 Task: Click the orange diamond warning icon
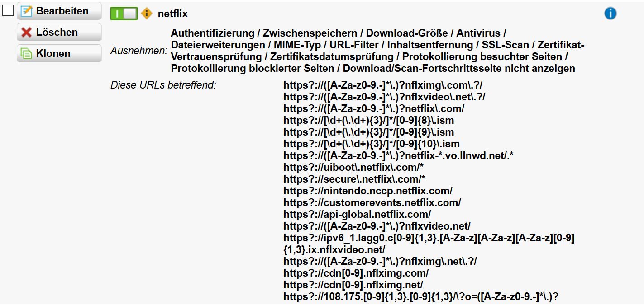[x=147, y=14]
